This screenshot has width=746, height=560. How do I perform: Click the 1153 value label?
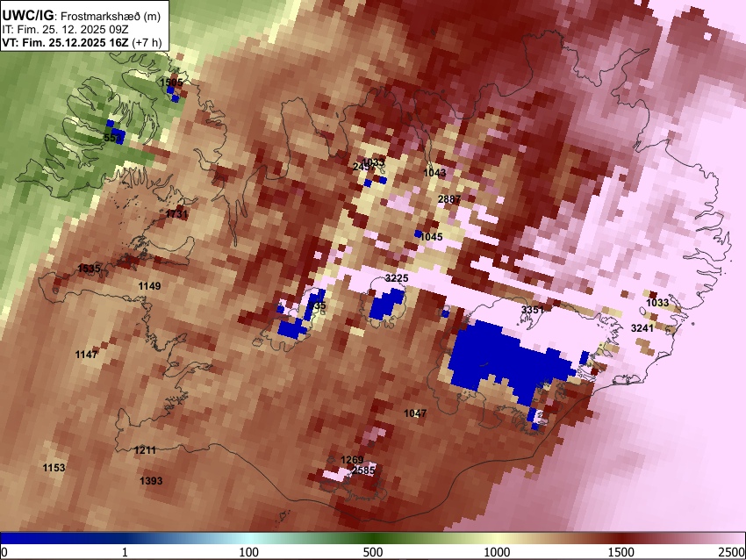click(54, 468)
